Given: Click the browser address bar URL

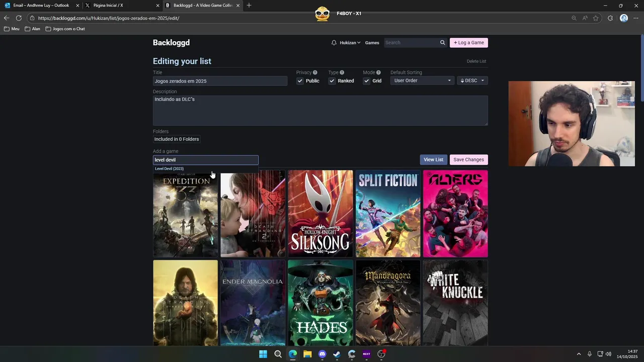Looking at the screenshot, I should click(109, 18).
